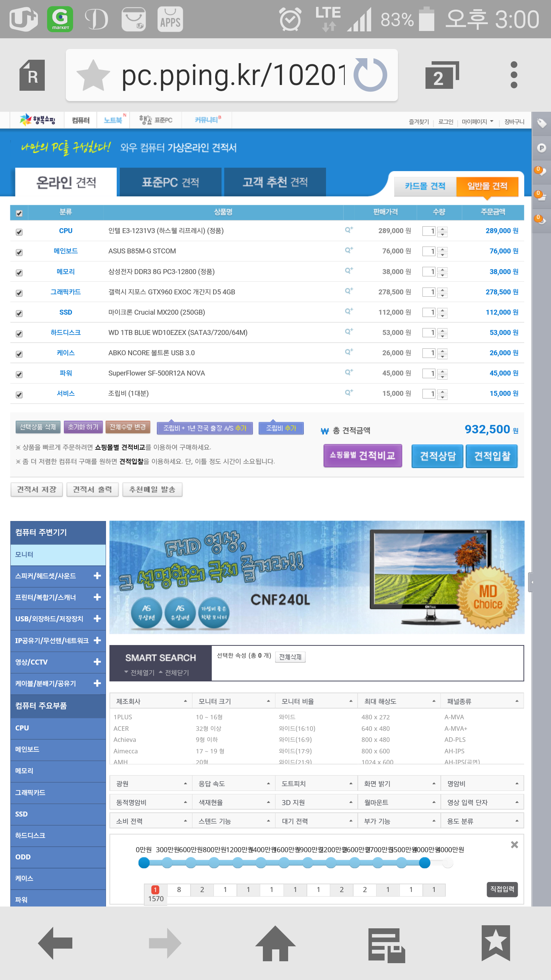Go back with the bottom back arrow

pyautogui.click(x=55, y=943)
